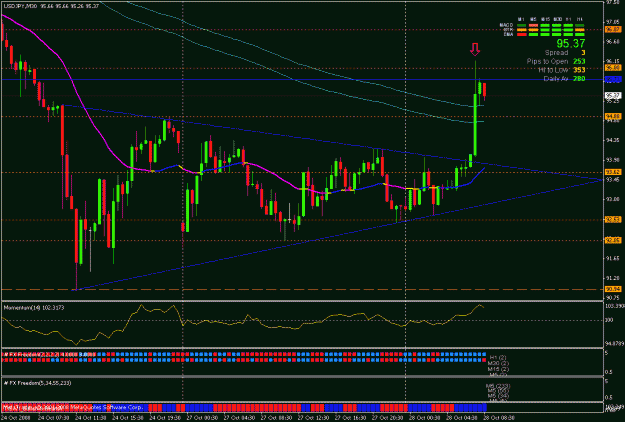The image size is (625, 422).
Task: Click the M30 (2) label beside FX Freedom
Action: 498,363
